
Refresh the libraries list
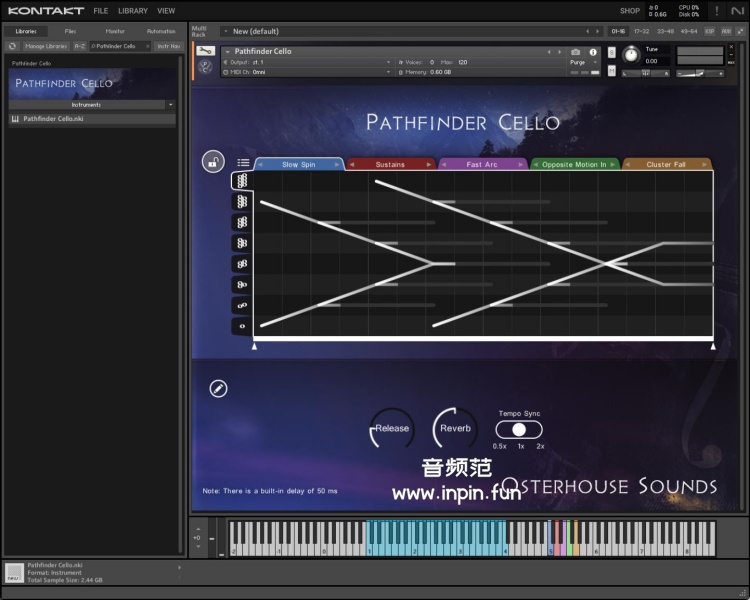point(13,46)
